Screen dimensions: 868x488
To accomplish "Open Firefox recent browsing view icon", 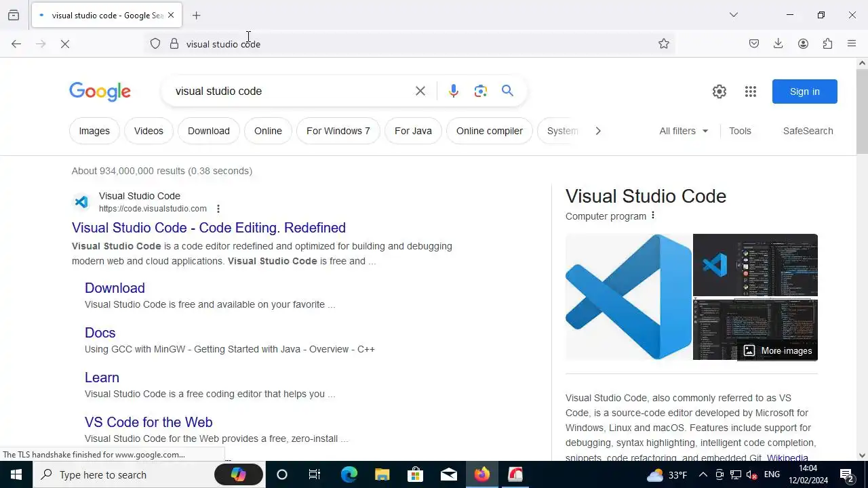I will click(14, 15).
